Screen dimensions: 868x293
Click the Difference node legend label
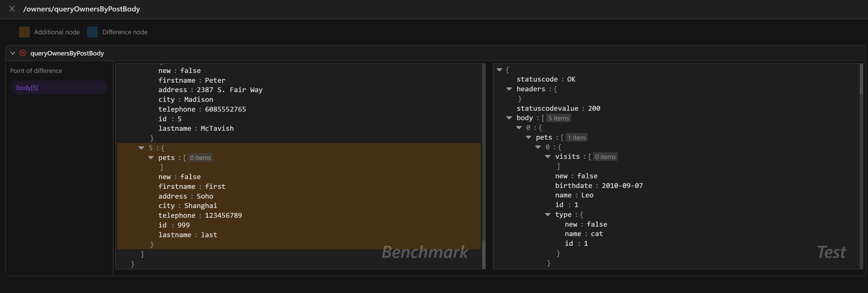125,32
